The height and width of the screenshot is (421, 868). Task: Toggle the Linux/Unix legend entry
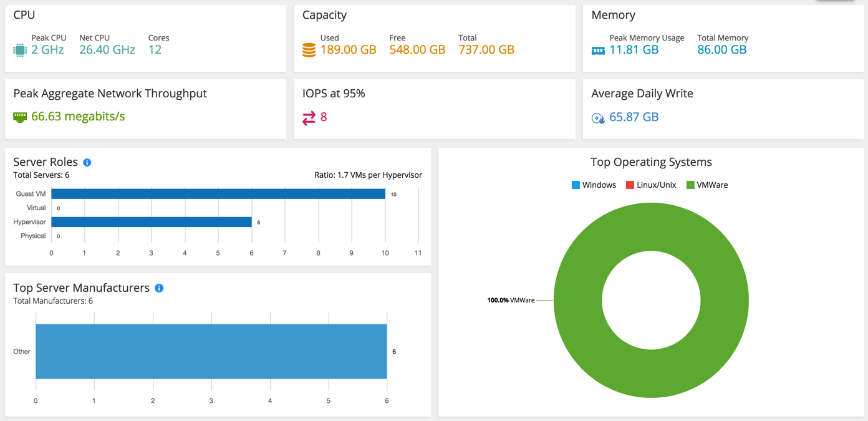click(x=651, y=185)
